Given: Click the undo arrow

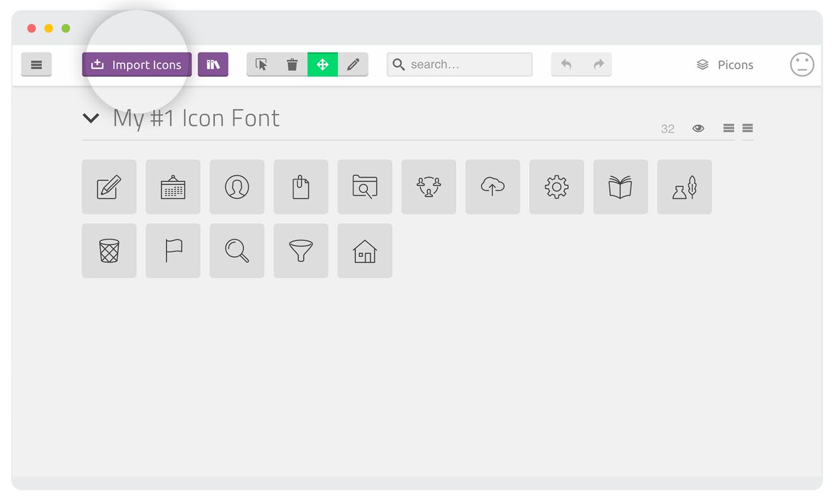Looking at the screenshot, I should (x=566, y=64).
